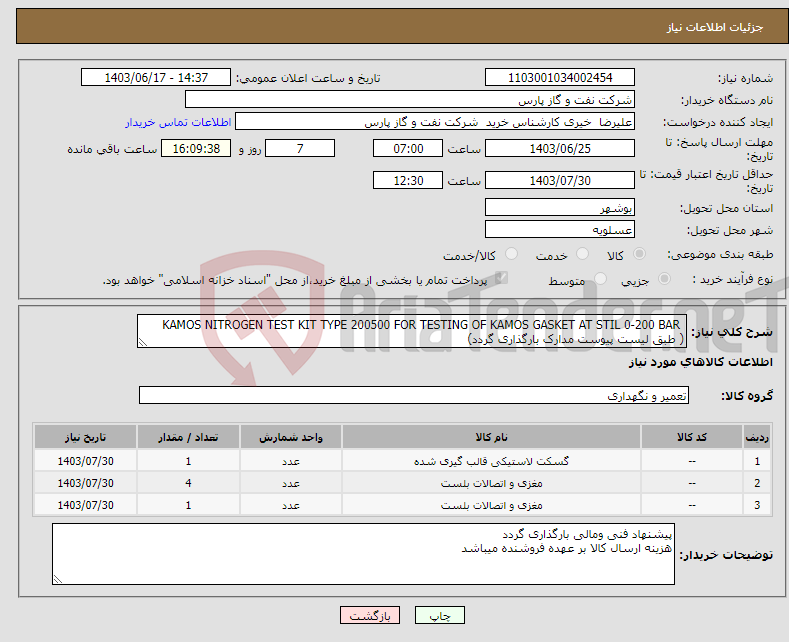The height and width of the screenshot is (642, 789).
Task: Click the delivery city field عسلویه
Action: tap(560, 229)
